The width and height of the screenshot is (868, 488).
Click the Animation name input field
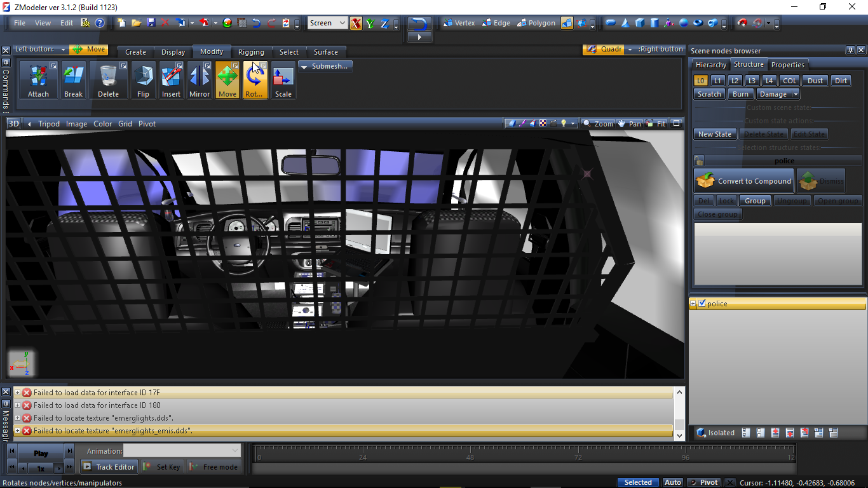click(182, 451)
